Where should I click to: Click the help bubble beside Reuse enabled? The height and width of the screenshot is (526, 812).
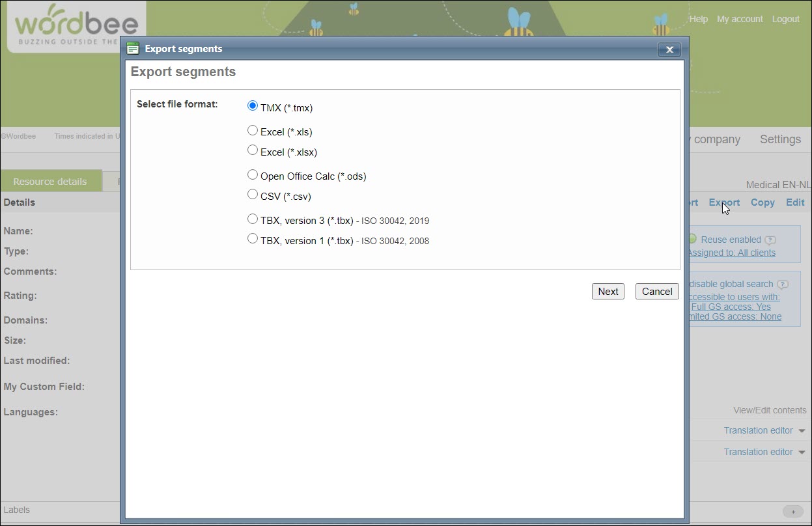[x=770, y=240]
